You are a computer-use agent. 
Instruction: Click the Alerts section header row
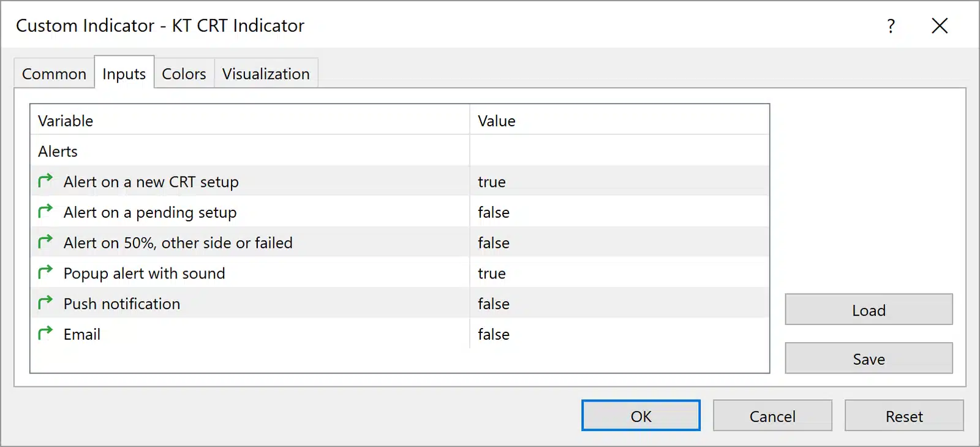coord(399,151)
